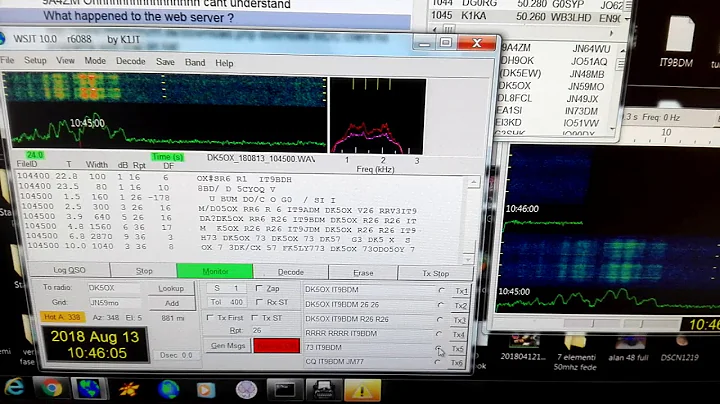Click scroll-up arrow of decoded text box
The width and height of the screenshot is (720, 404).
pos(473,183)
